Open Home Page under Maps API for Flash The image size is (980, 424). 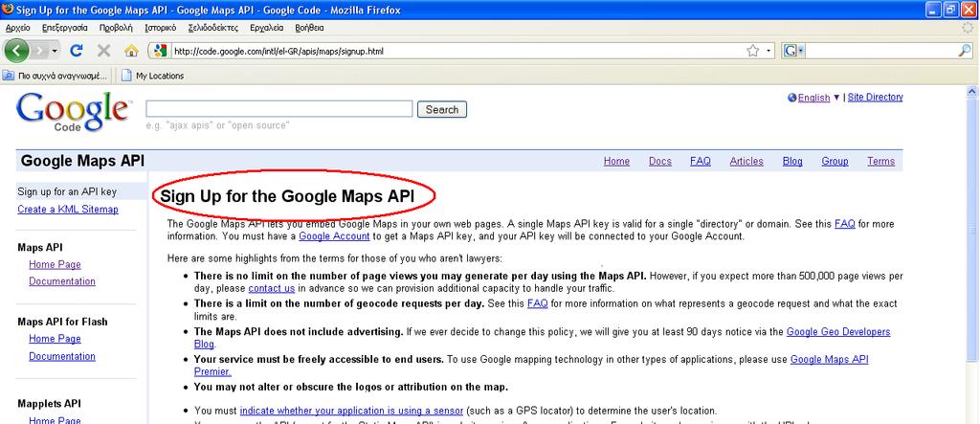[55, 339]
